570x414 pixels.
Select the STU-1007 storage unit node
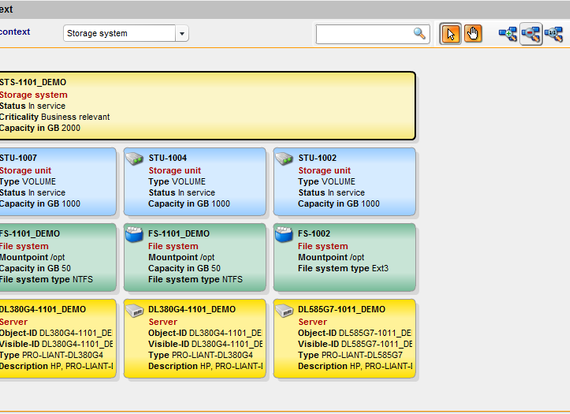point(58,181)
